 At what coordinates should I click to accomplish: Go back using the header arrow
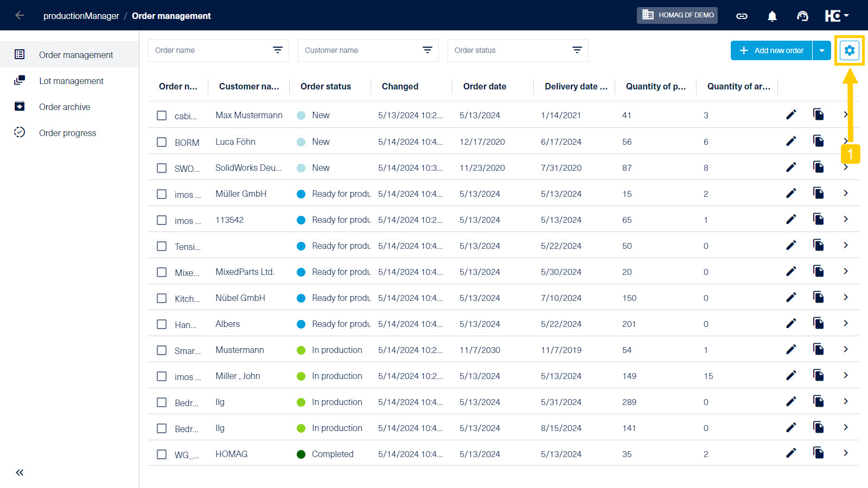click(20, 16)
